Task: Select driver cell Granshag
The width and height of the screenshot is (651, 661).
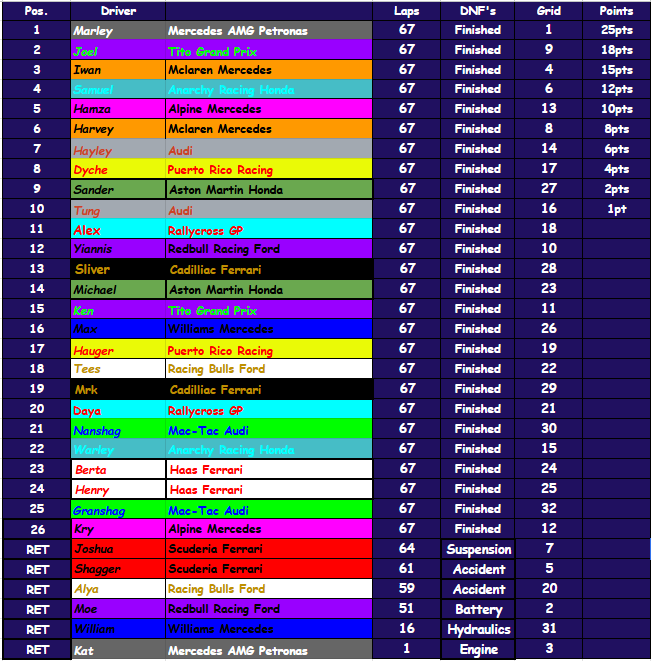Action: click(x=118, y=509)
